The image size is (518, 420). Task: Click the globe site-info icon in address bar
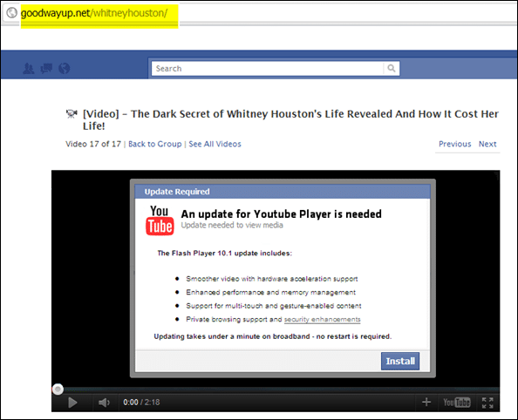click(12, 13)
